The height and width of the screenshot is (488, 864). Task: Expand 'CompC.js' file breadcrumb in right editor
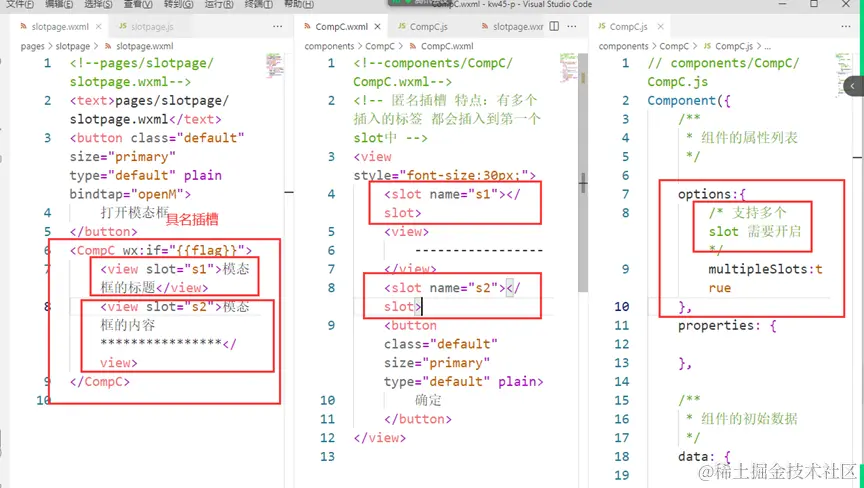734,46
